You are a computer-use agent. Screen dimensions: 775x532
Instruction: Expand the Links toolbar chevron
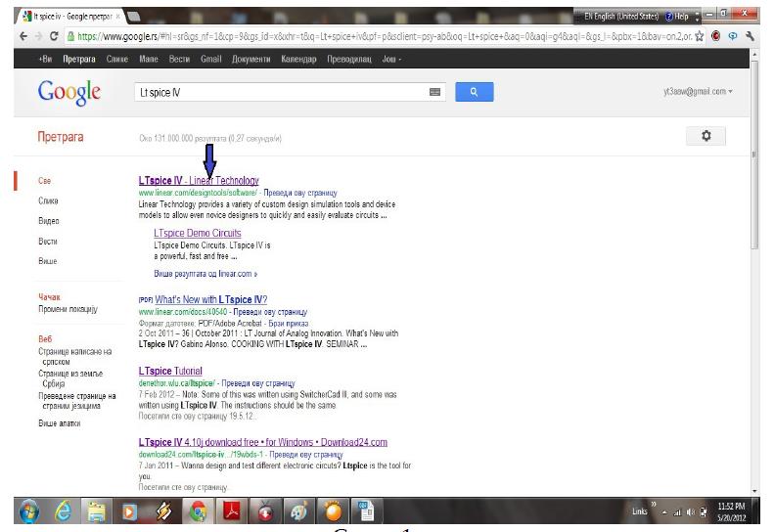(x=654, y=505)
